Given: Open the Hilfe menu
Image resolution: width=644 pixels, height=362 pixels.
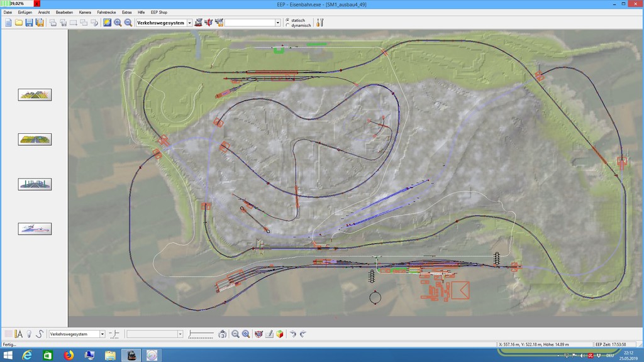Looking at the screenshot, I should click(x=142, y=13).
